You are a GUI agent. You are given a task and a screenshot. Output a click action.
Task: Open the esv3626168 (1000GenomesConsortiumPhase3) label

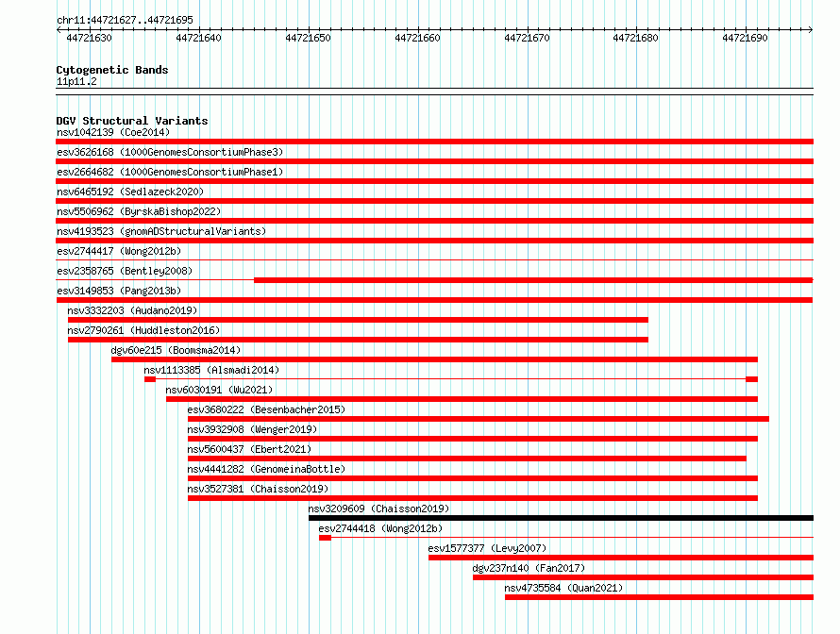click(x=170, y=152)
